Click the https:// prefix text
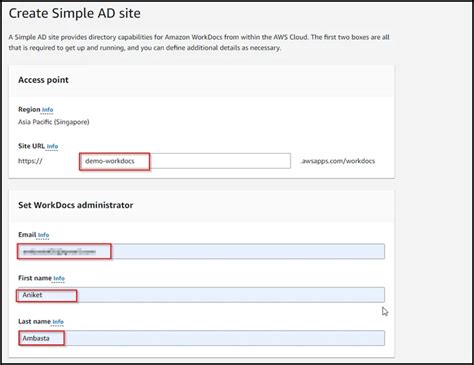Image resolution: width=474 pixels, height=365 pixels. click(x=30, y=161)
